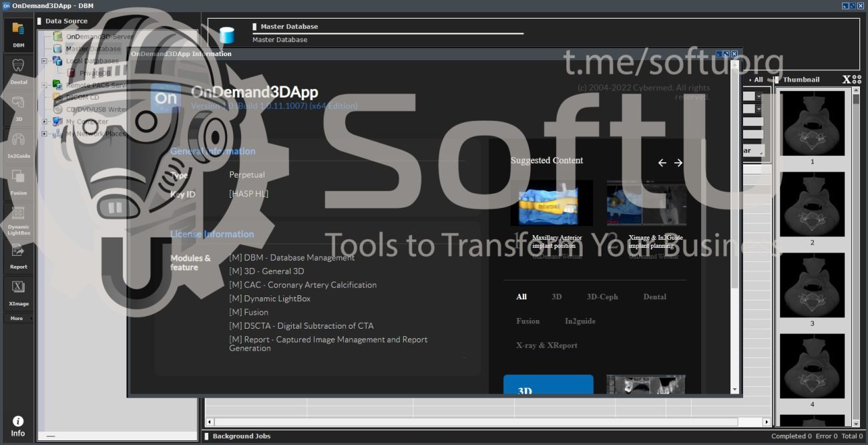Select the Fusion content filter tab

tap(527, 321)
